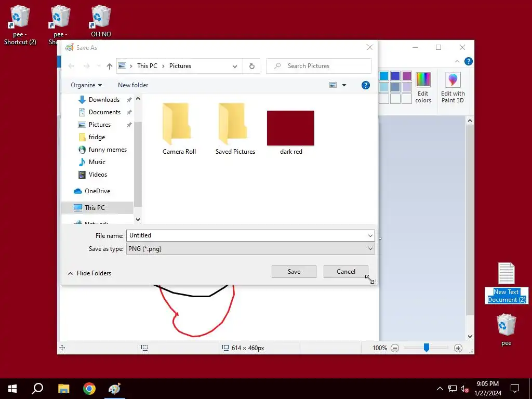The image size is (532, 399).
Task: Click the Paint taskbar icon
Action: [x=115, y=389]
